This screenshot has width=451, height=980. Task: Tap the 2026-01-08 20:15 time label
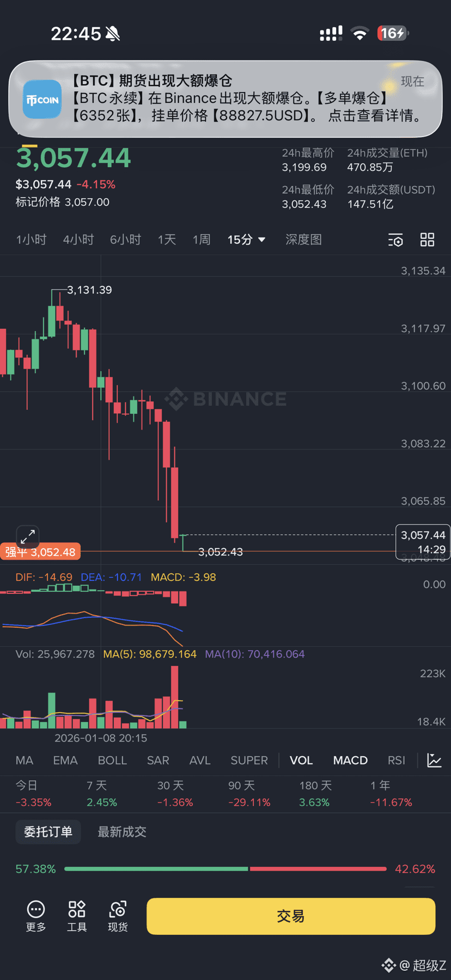click(x=101, y=738)
